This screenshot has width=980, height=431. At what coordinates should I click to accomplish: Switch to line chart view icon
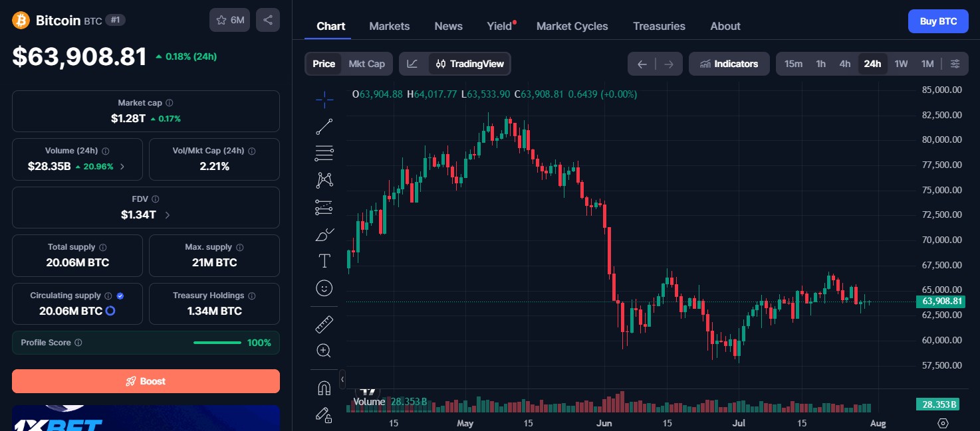click(413, 64)
